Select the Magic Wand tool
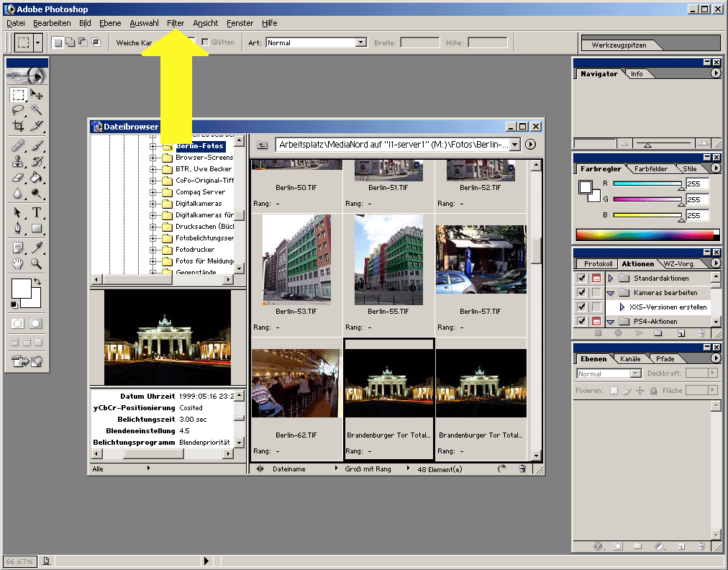 36,110
